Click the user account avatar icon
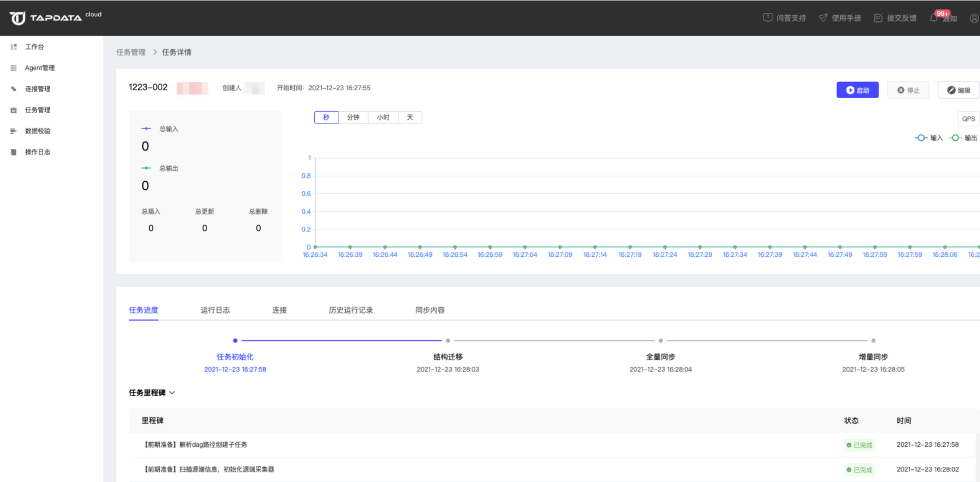Image resolution: width=980 pixels, height=482 pixels. [x=974, y=18]
